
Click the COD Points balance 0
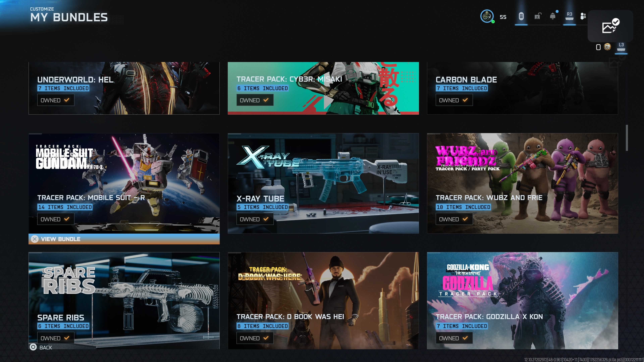tap(598, 47)
